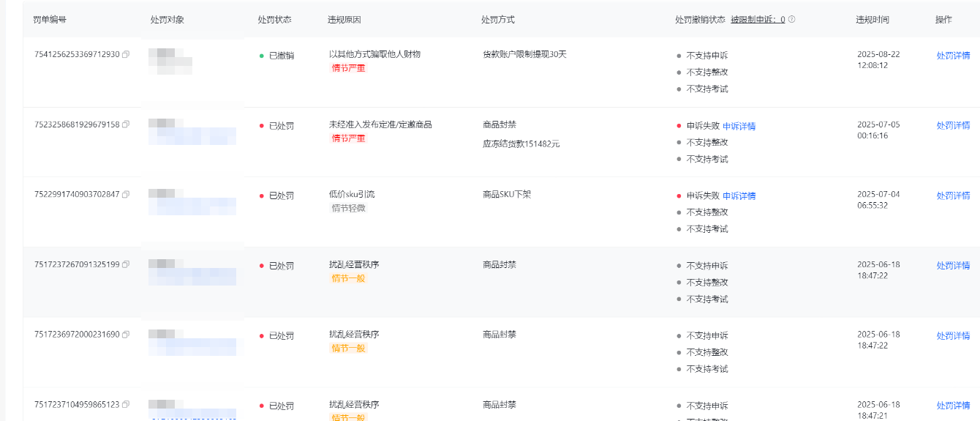
Task: Copy penalty ID 7517237267091325199
Action: click(x=126, y=264)
